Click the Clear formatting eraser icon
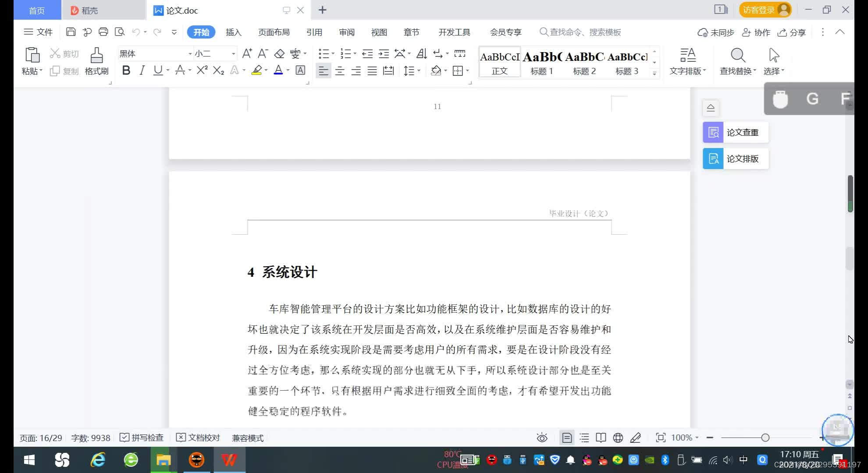Viewport: 868px width, 473px height. [x=279, y=53]
